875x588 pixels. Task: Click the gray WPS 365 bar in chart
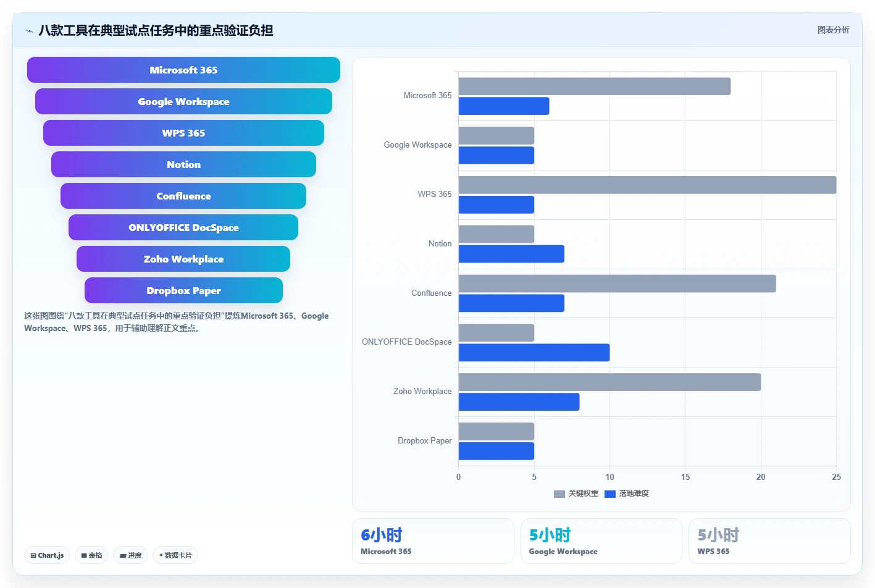click(647, 185)
